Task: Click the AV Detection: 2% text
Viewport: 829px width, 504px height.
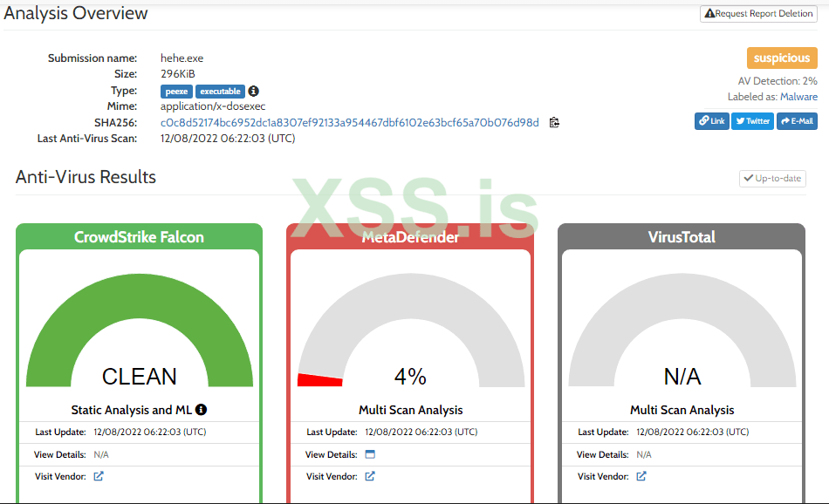Action: click(778, 81)
